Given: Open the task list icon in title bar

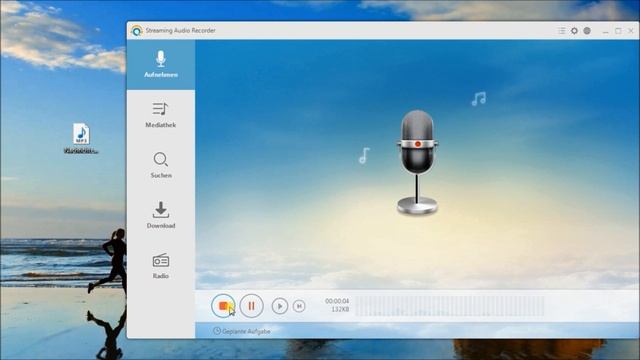Looking at the screenshot, I should pyautogui.click(x=562, y=31).
